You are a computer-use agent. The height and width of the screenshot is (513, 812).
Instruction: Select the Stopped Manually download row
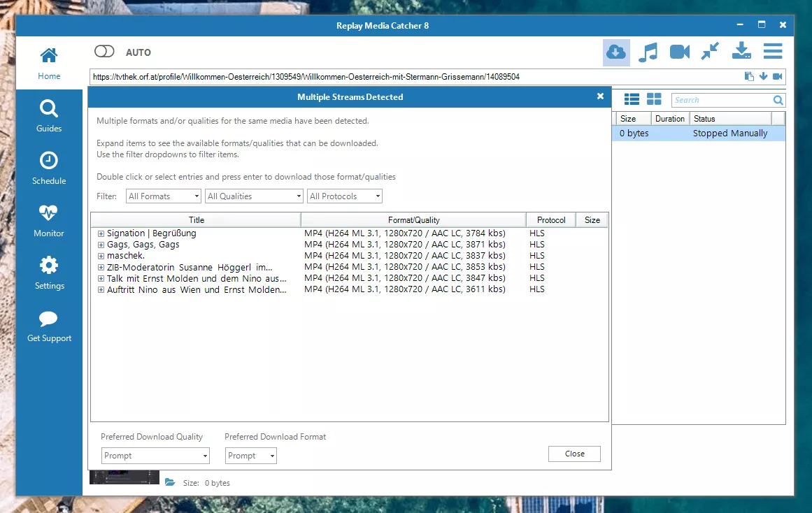(699, 133)
